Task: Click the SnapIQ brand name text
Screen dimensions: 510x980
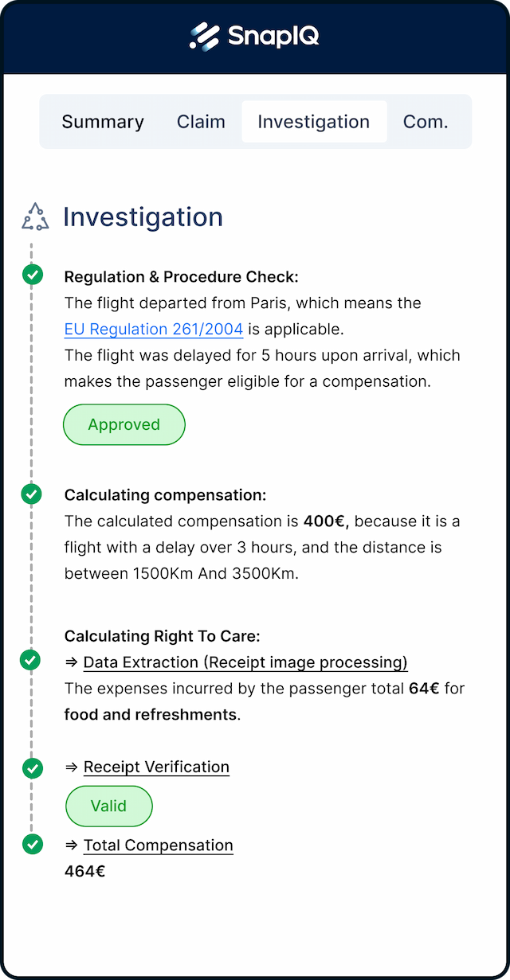Action: [x=273, y=36]
